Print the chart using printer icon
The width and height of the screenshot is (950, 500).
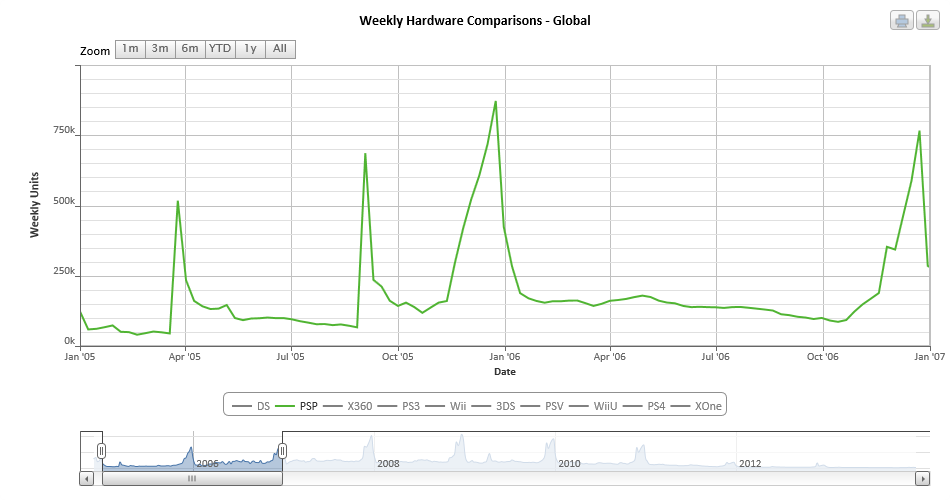click(902, 21)
